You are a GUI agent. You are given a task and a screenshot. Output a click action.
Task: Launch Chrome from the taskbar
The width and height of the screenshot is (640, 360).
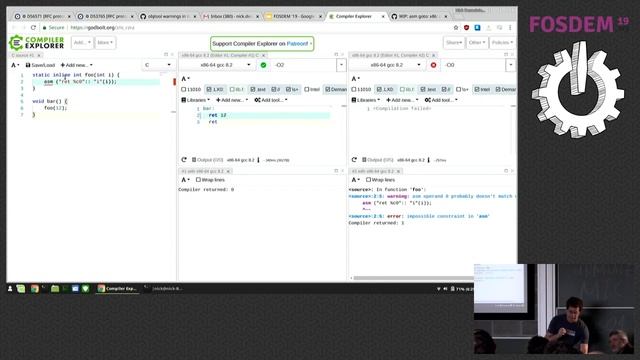click(x=35, y=289)
